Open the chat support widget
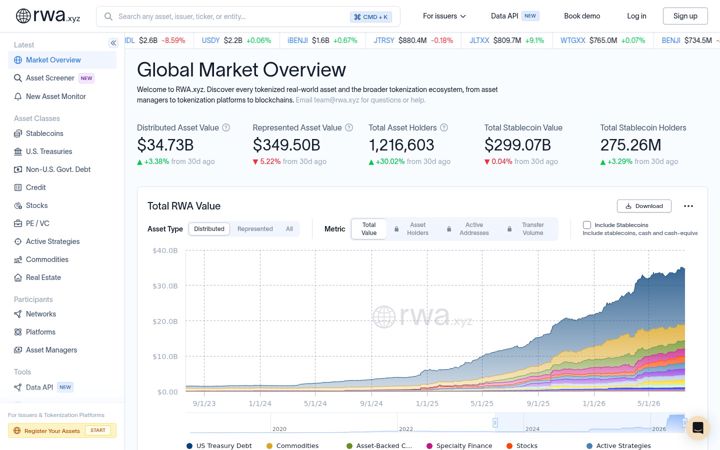 698,428
